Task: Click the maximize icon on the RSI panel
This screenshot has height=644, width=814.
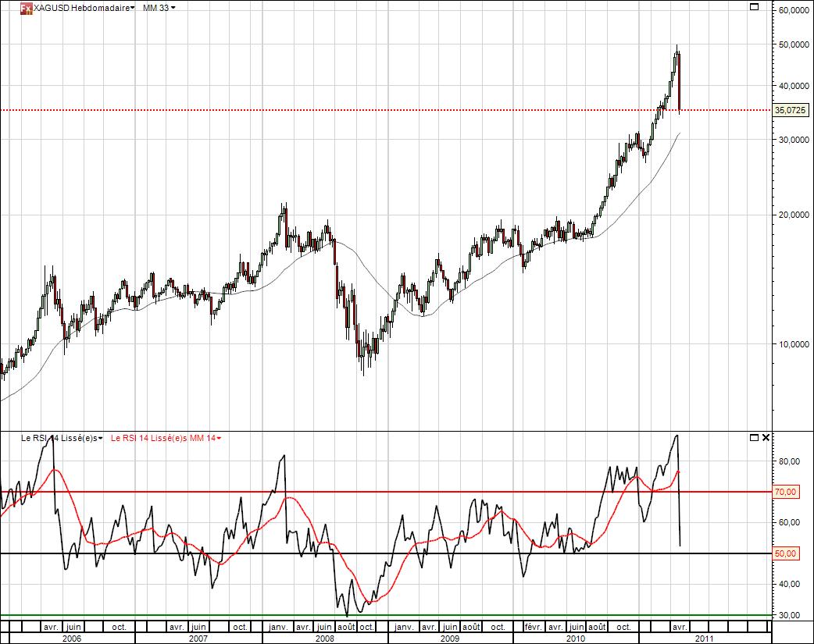Action: point(753,437)
